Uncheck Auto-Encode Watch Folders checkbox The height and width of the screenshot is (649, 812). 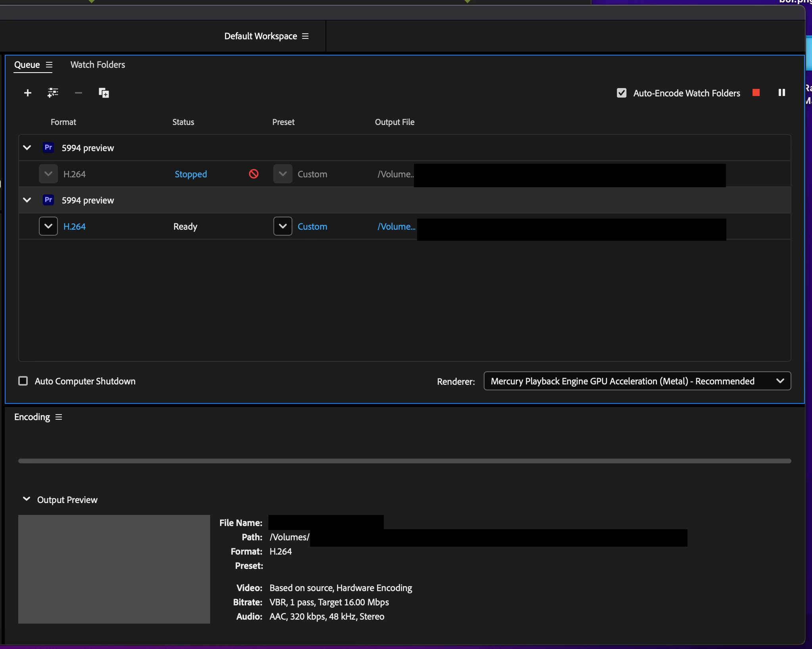(x=621, y=93)
